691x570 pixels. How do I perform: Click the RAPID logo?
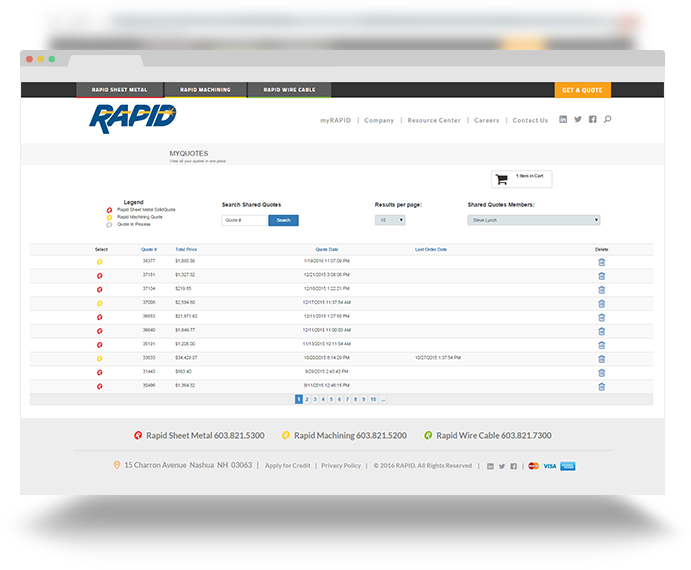point(133,118)
